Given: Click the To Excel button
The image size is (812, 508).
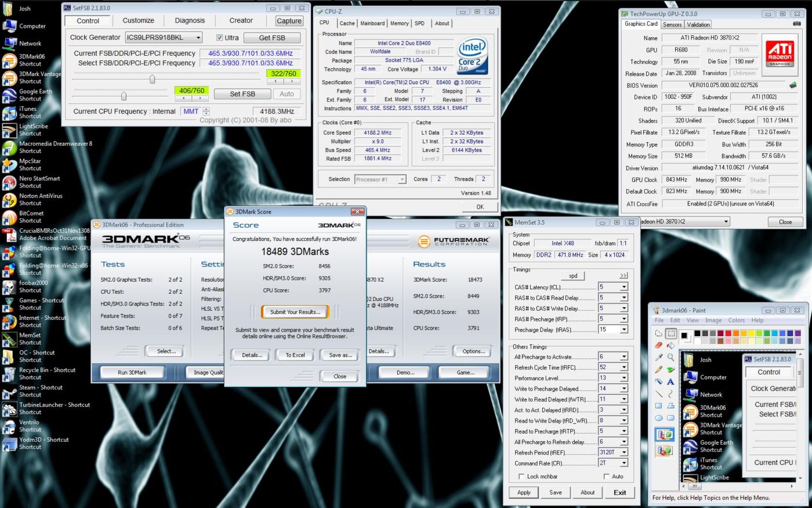Looking at the screenshot, I should pyautogui.click(x=295, y=355).
